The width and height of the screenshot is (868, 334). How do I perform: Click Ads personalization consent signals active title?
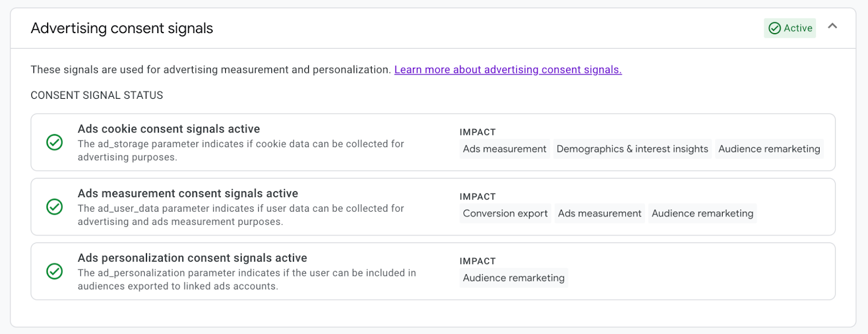click(x=192, y=258)
